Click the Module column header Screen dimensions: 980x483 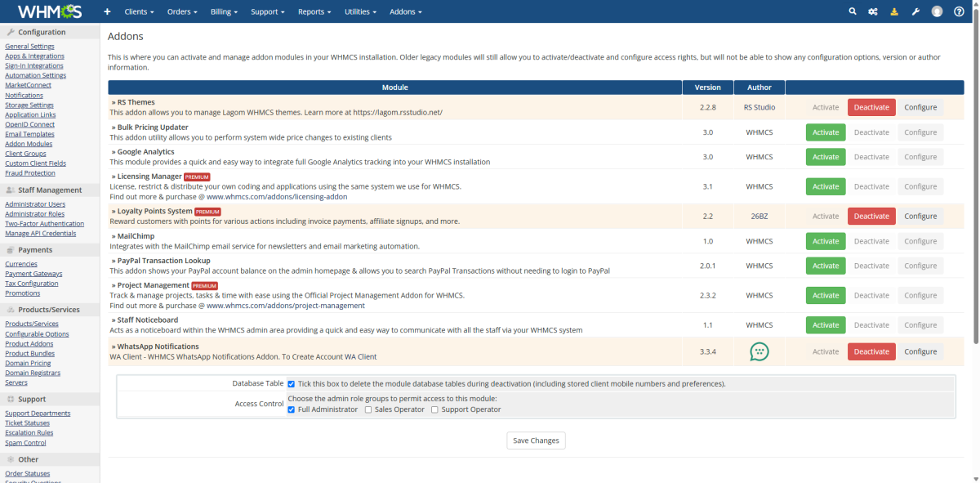pos(395,87)
